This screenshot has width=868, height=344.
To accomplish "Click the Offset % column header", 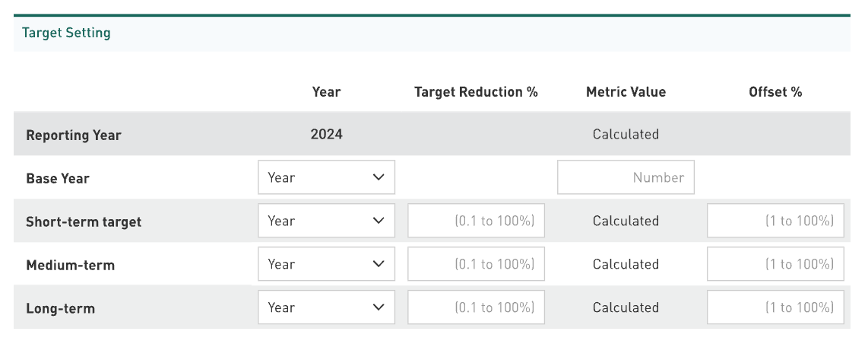I will click(775, 92).
